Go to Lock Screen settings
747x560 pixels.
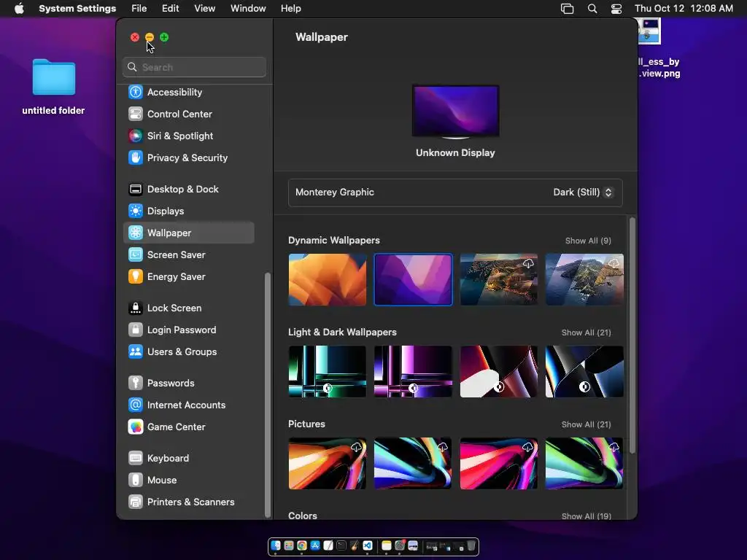(x=189, y=308)
